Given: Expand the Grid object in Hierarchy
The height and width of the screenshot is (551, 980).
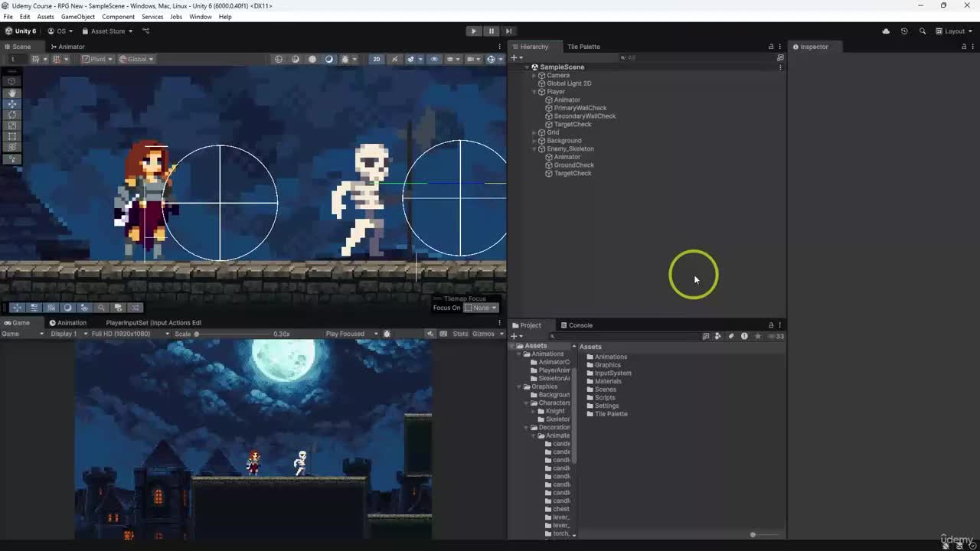Looking at the screenshot, I should [x=534, y=132].
